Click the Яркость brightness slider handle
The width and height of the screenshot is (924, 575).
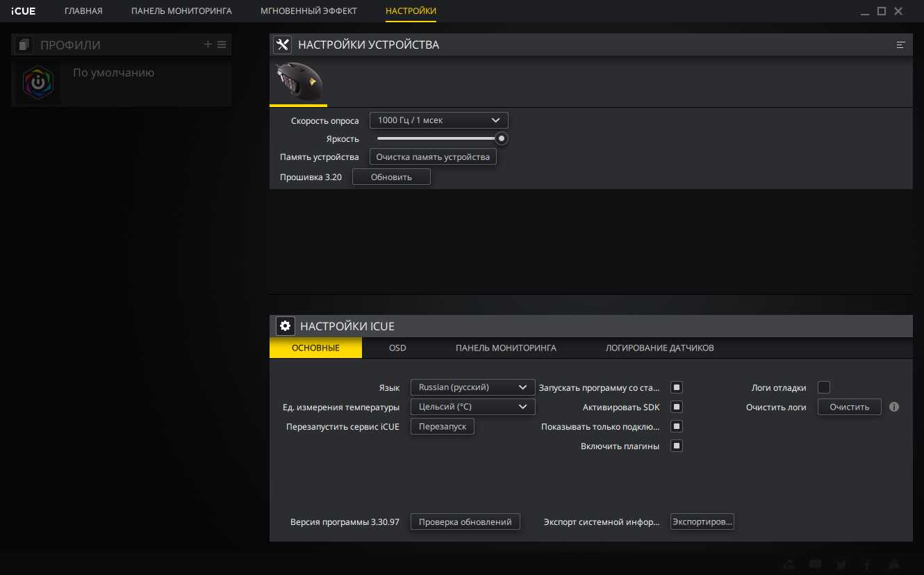501,138
